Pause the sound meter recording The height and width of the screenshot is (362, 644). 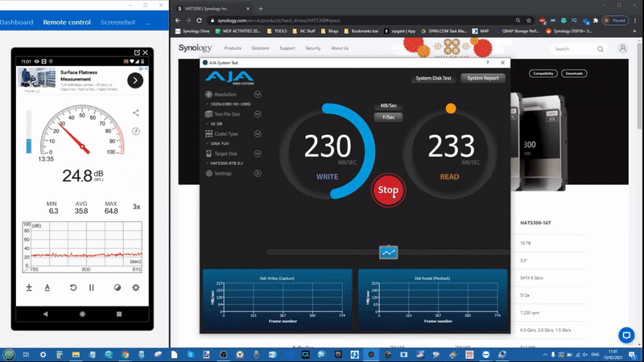point(91,288)
